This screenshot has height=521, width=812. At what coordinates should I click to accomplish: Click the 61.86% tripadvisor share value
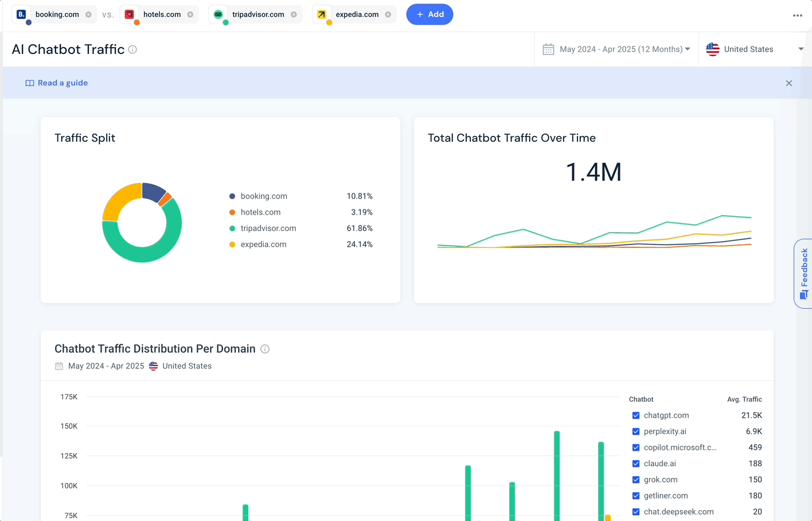point(360,228)
